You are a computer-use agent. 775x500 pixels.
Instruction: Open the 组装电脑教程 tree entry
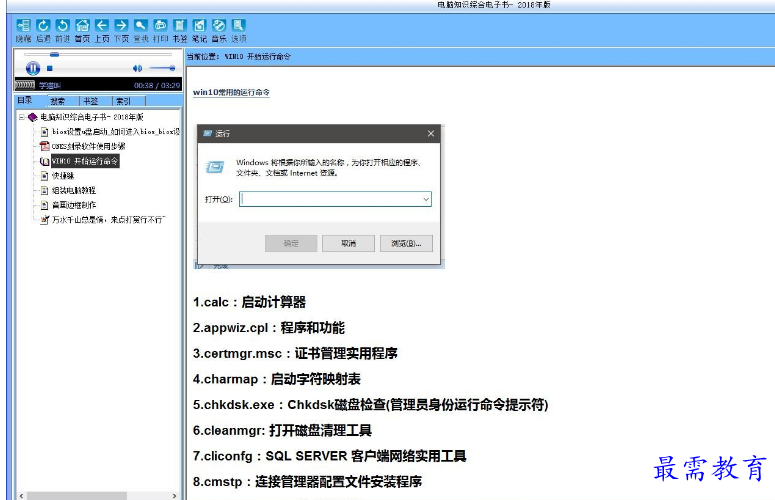coord(74,190)
